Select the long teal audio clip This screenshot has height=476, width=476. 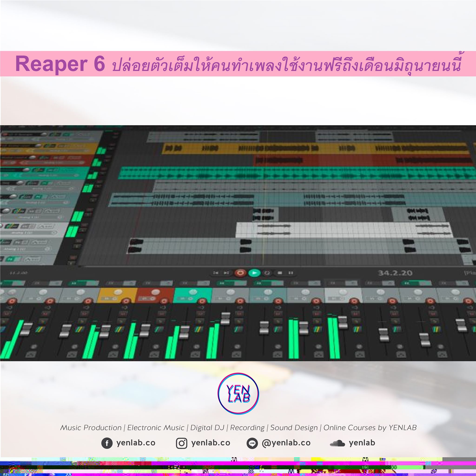[297, 173]
